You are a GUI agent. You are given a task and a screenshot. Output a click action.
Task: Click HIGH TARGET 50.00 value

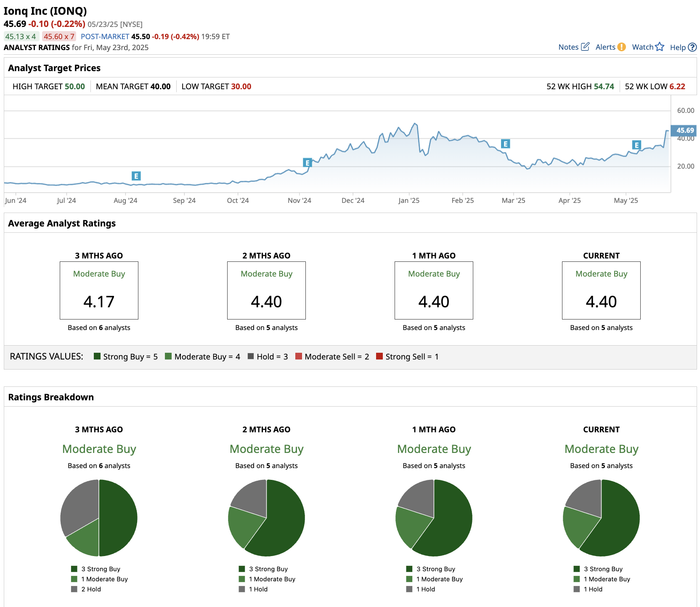[x=75, y=86]
